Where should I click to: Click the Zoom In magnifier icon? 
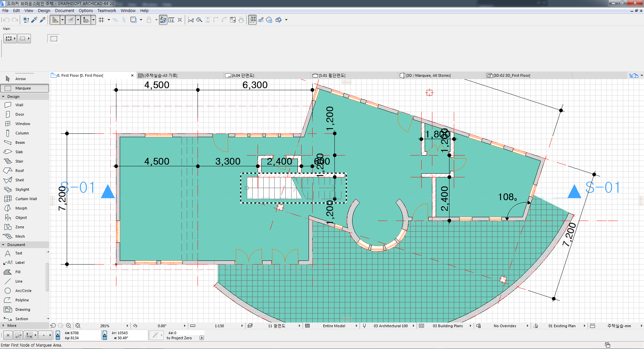click(x=68, y=326)
